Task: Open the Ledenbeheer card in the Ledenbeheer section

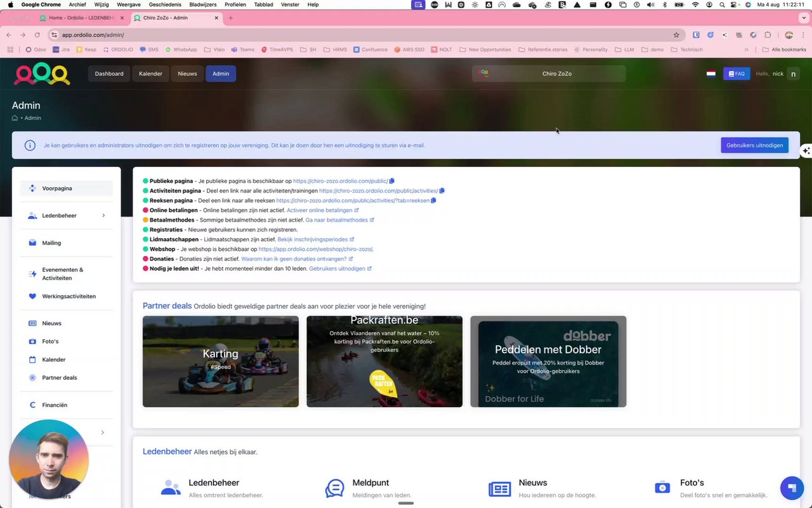Action: coord(212,488)
